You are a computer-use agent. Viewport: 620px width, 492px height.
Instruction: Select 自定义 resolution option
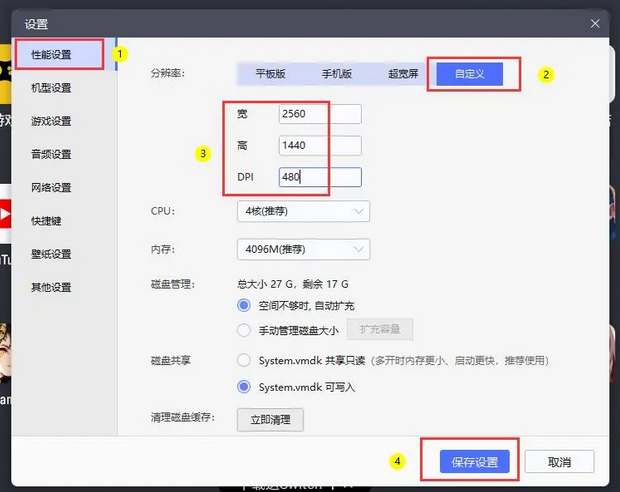[468, 74]
